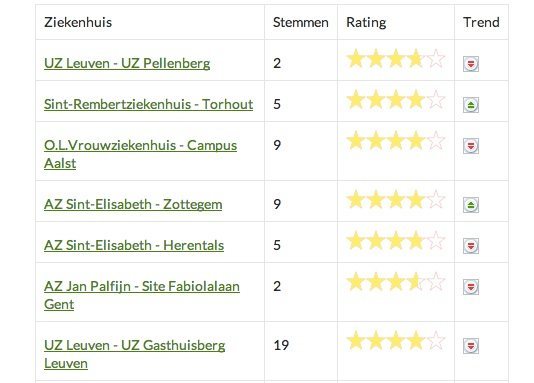Screen dimensions: 534x383
Task: Open AZ Jan Palfijn - Site Fabiolalaan Gent
Action: coord(142,295)
